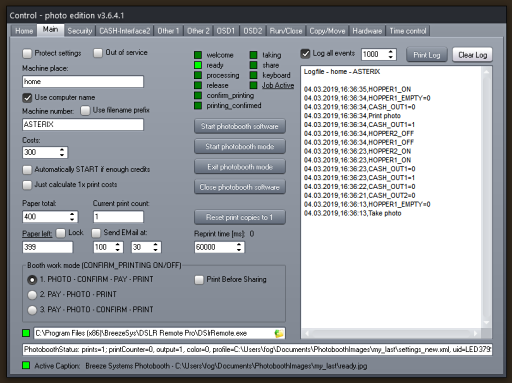Select mode 1 PHOTO-CONFIRM-PAY-PRINT
The height and width of the screenshot is (383, 512).
coord(32,280)
